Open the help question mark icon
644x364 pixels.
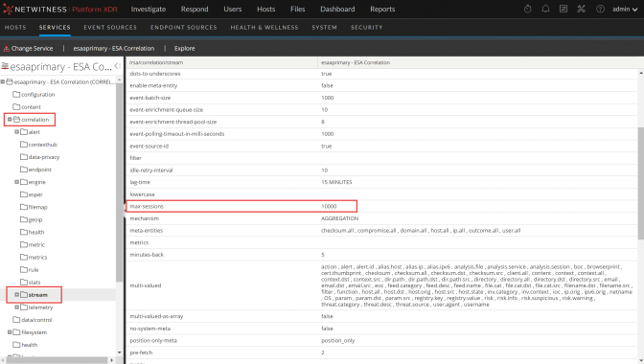point(600,9)
